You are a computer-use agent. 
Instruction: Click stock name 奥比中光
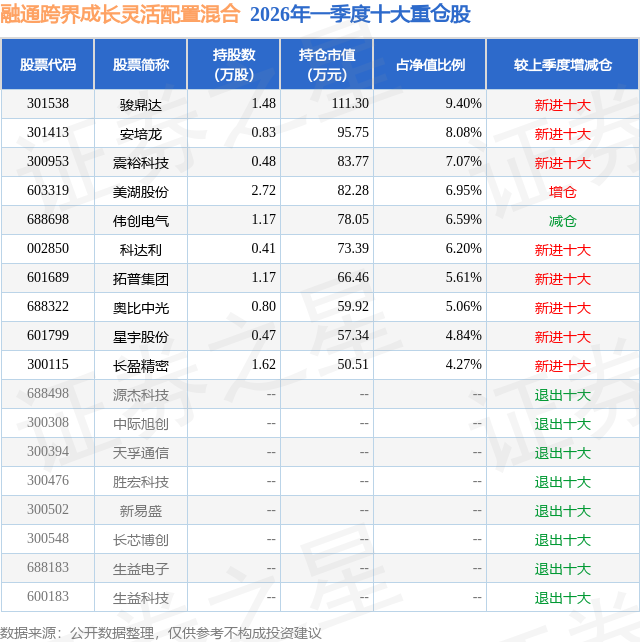[141, 308]
